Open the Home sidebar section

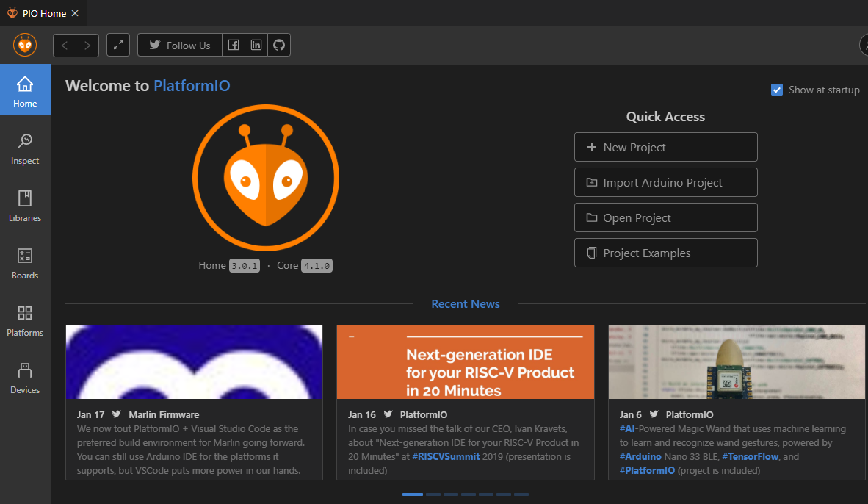pyautogui.click(x=25, y=90)
